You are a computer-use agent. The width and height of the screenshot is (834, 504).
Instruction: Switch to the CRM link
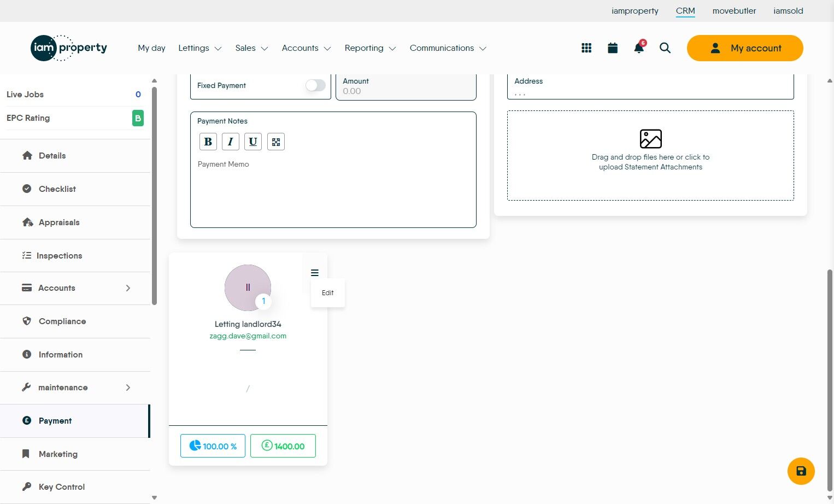pos(685,11)
